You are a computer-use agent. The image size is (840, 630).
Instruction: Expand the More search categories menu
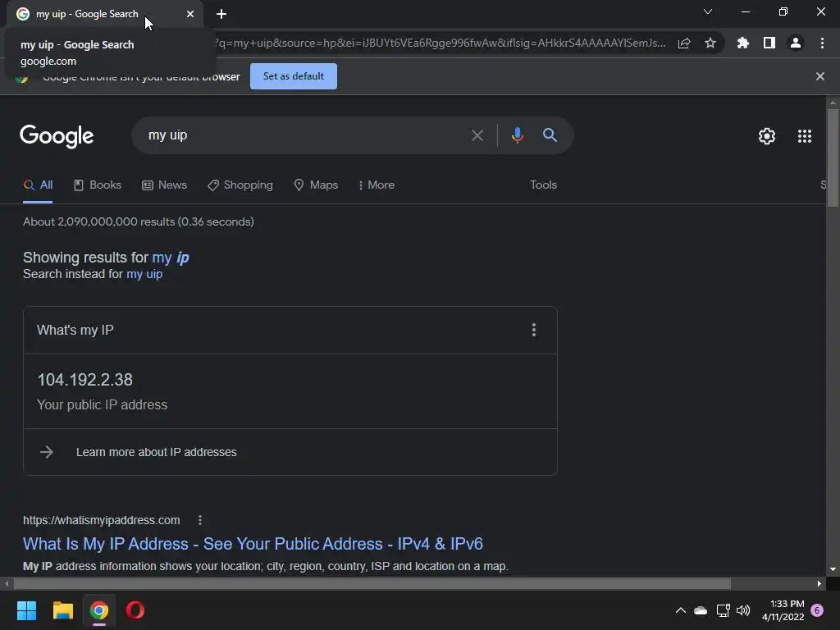[x=377, y=185]
